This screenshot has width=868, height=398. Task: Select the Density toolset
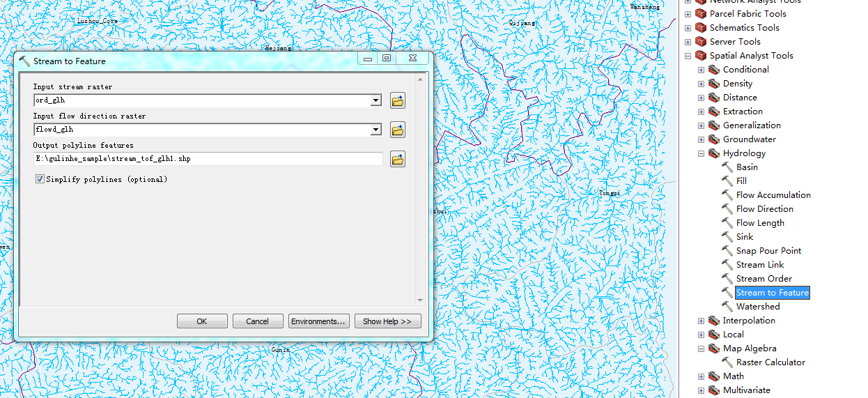tap(738, 84)
